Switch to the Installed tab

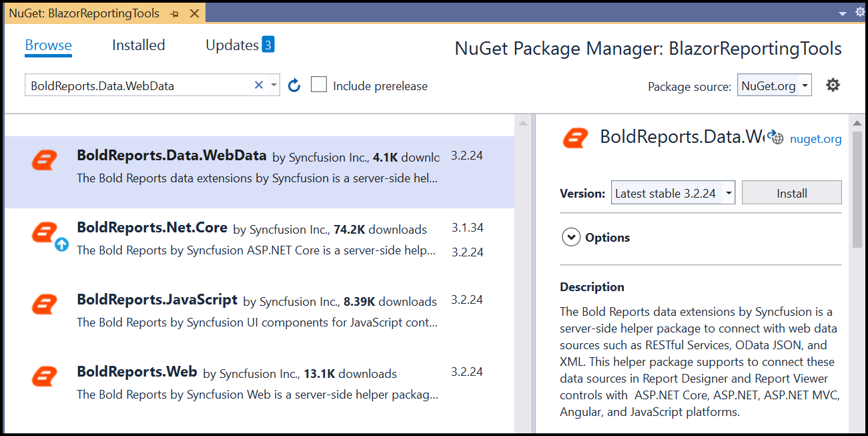[139, 45]
